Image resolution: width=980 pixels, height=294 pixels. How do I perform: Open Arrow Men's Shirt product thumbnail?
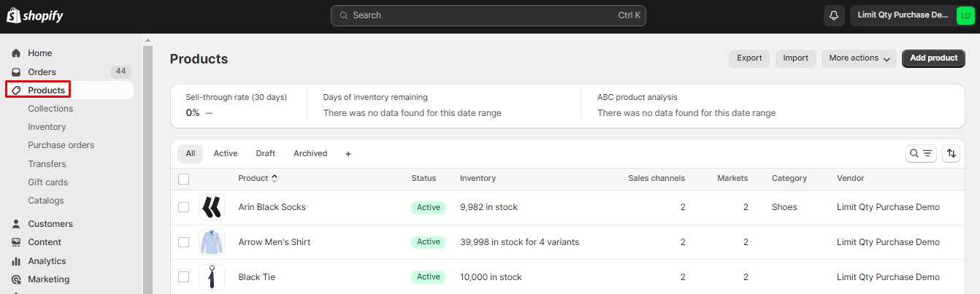click(212, 242)
